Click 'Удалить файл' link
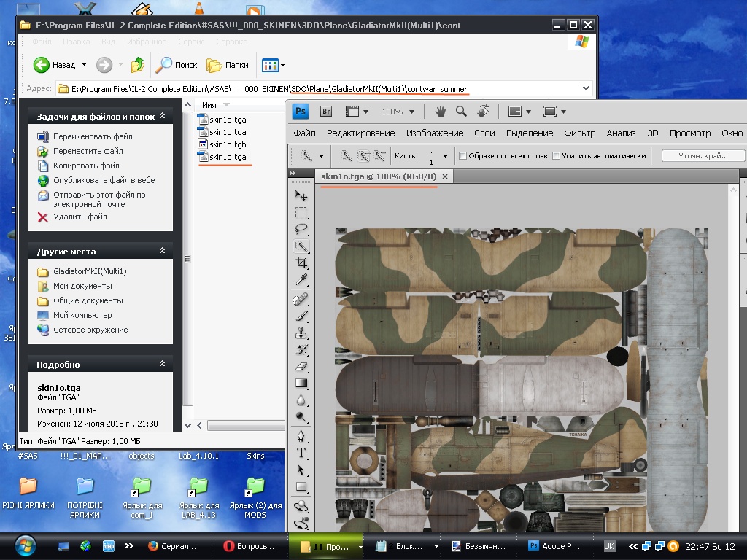 (80, 217)
